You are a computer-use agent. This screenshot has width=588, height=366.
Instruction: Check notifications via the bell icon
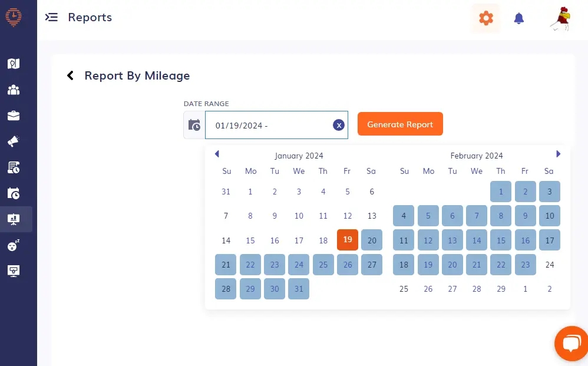(519, 18)
